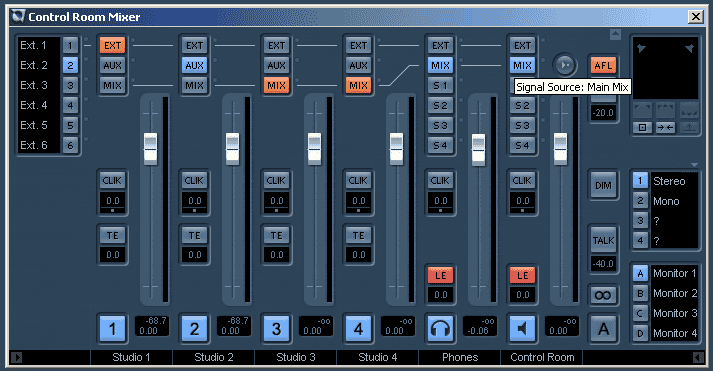Viewport: 713px width, 371px height.
Task: Click the converge arrows speaker icon
Action: point(665,128)
